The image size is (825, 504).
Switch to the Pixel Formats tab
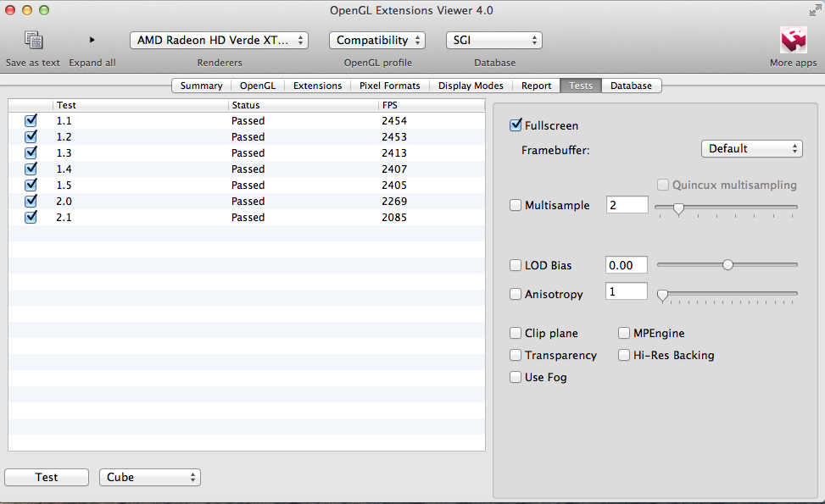pos(390,86)
